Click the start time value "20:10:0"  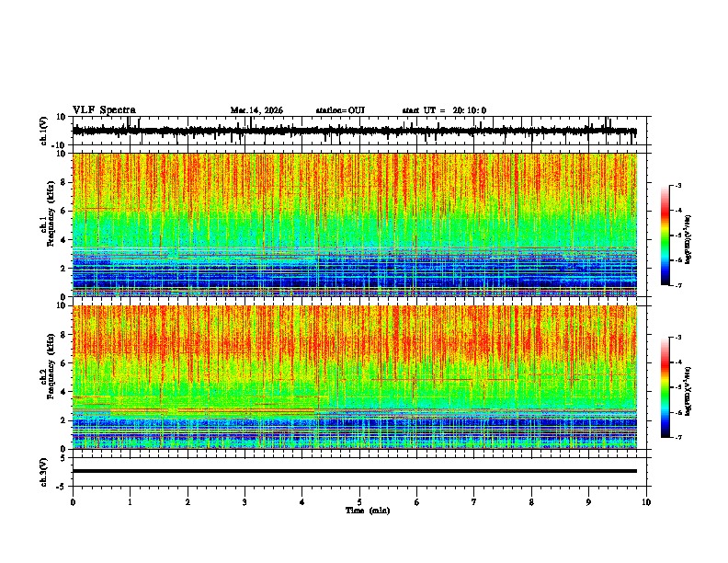pos(470,110)
